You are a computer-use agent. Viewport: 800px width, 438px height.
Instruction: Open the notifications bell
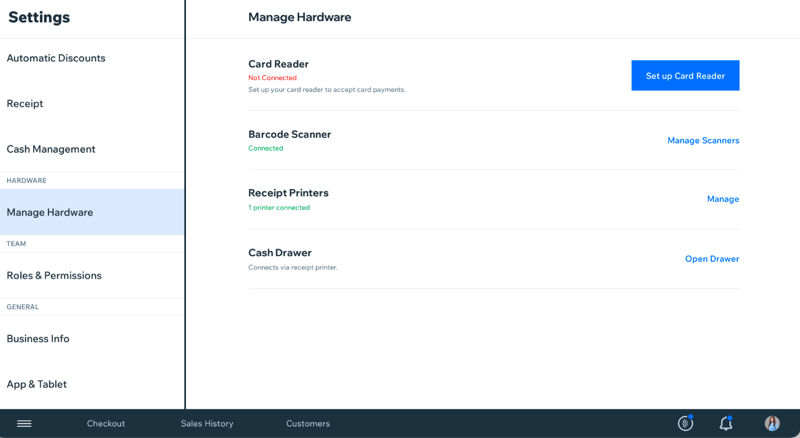pos(726,423)
